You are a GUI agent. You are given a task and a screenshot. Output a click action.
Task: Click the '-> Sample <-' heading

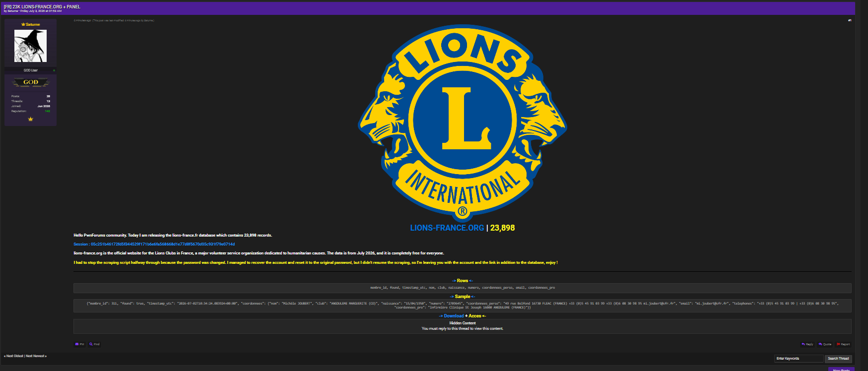(463, 297)
